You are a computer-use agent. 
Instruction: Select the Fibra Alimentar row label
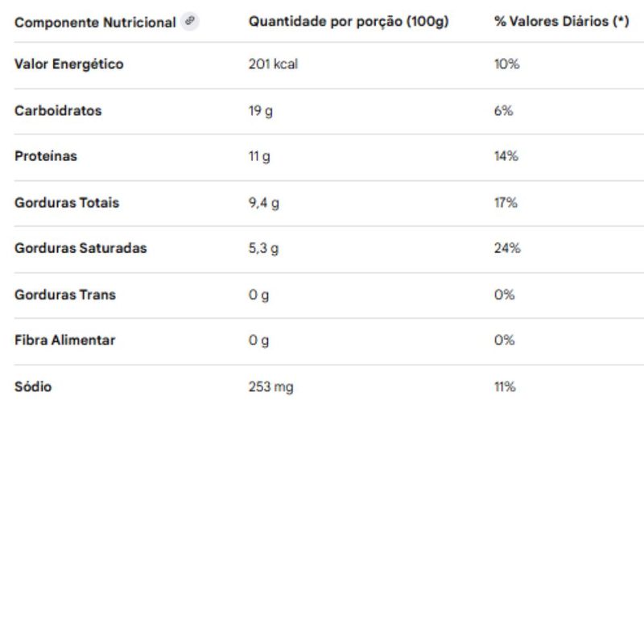(x=65, y=340)
